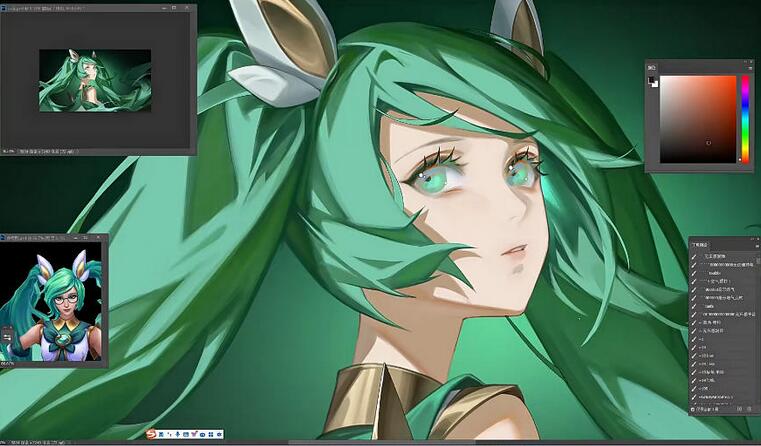Open the soft keyboard from the Sogou IME bar
Viewport: 761px width, 446px height.
[185, 434]
